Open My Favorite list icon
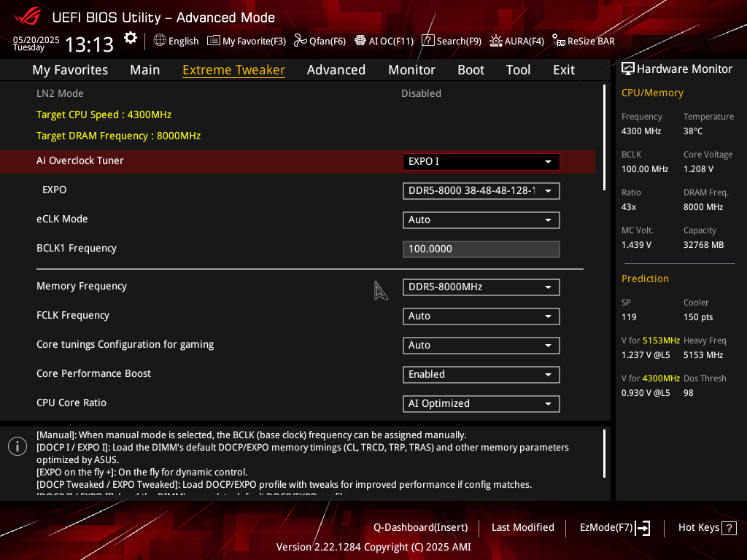This screenshot has width=747, height=560. (x=214, y=41)
